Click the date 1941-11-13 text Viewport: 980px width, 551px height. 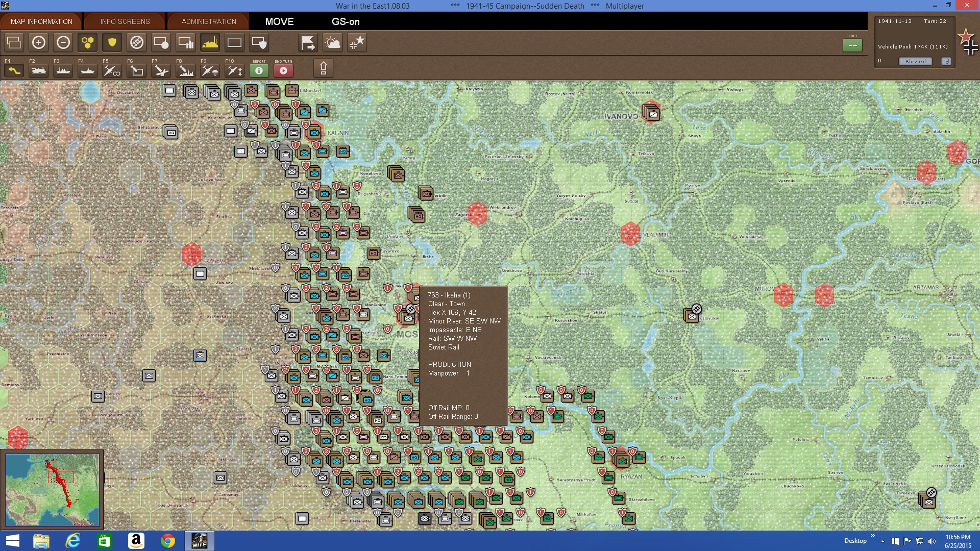(894, 21)
